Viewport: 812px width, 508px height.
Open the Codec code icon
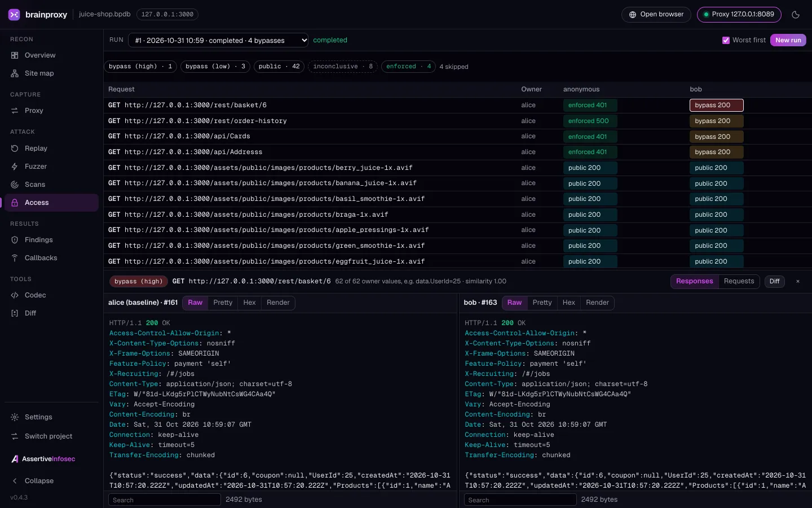coord(15,295)
